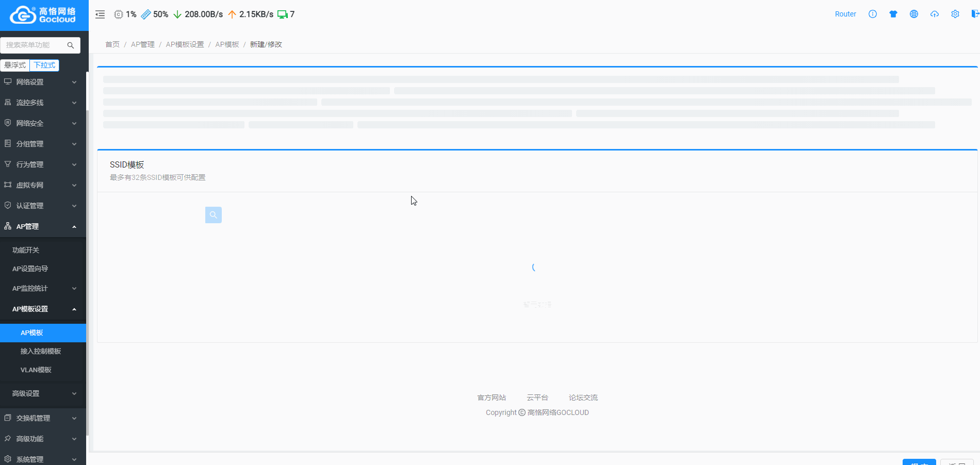The height and width of the screenshot is (465, 980).
Task: Go to AP模板设置 in the breadcrumb
Action: point(185,44)
